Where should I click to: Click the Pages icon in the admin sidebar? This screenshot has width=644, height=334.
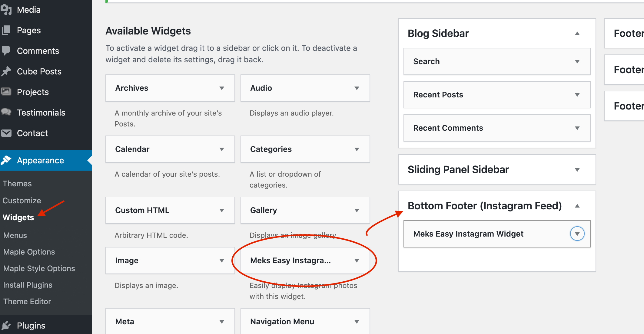(6, 30)
